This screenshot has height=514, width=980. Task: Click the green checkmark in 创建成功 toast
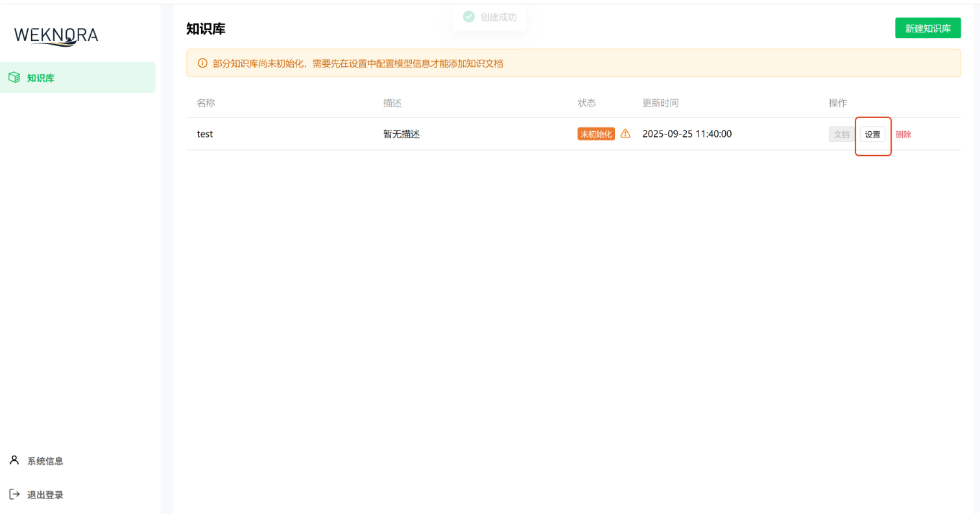click(468, 16)
